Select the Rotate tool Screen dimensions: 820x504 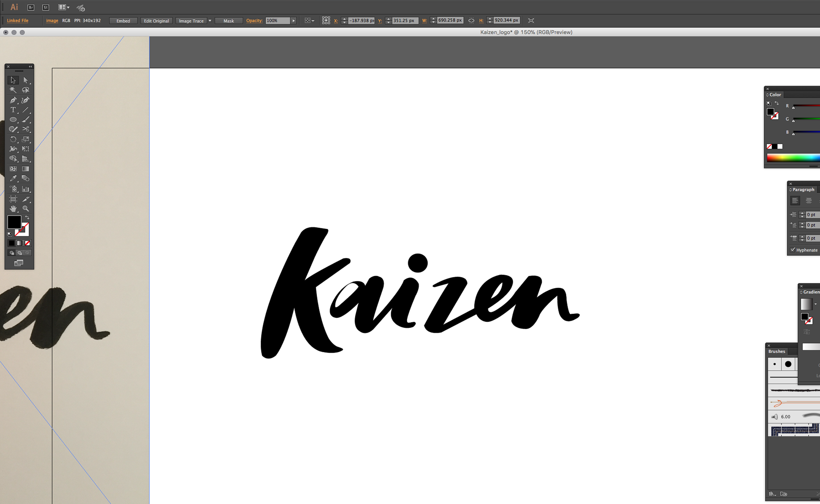(x=13, y=139)
